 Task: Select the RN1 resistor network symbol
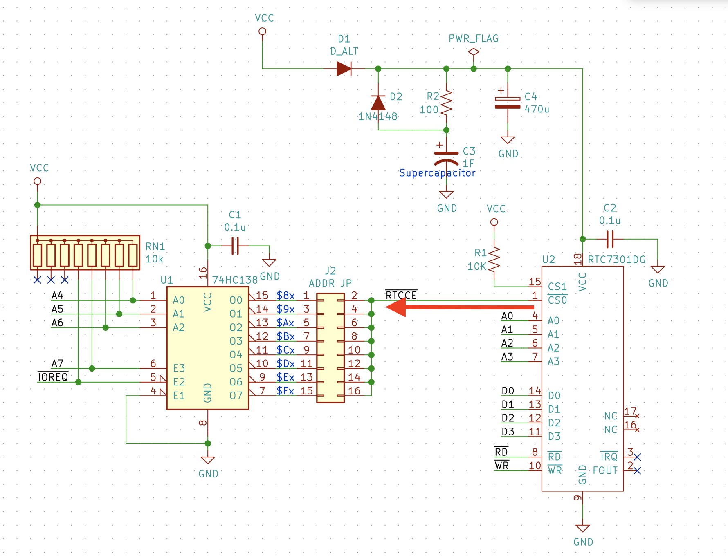85,253
